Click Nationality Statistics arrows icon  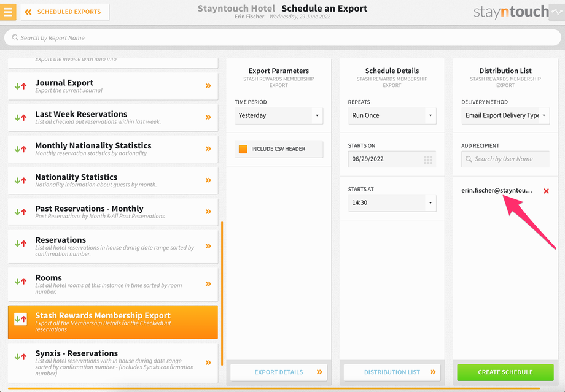tap(20, 180)
